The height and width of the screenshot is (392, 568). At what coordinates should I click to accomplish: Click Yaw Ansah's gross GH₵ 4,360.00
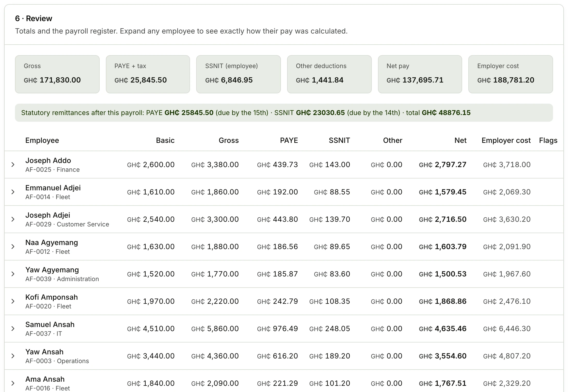(215, 356)
